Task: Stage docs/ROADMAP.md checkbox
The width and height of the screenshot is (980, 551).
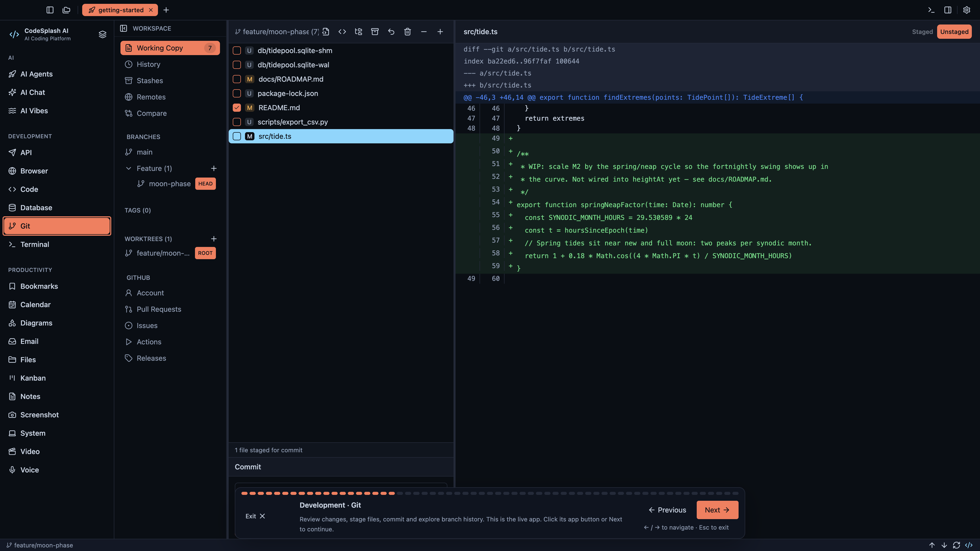Action: click(x=237, y=79)
